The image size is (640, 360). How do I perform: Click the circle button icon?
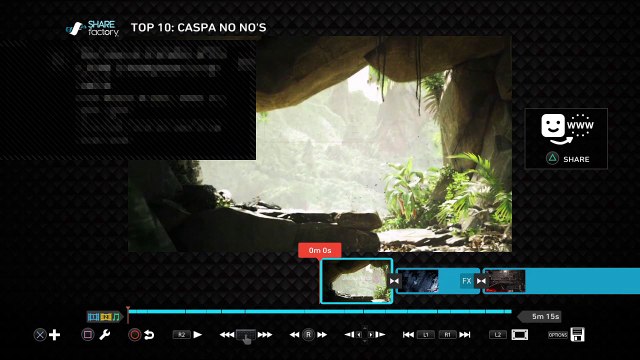coord(134,335)
